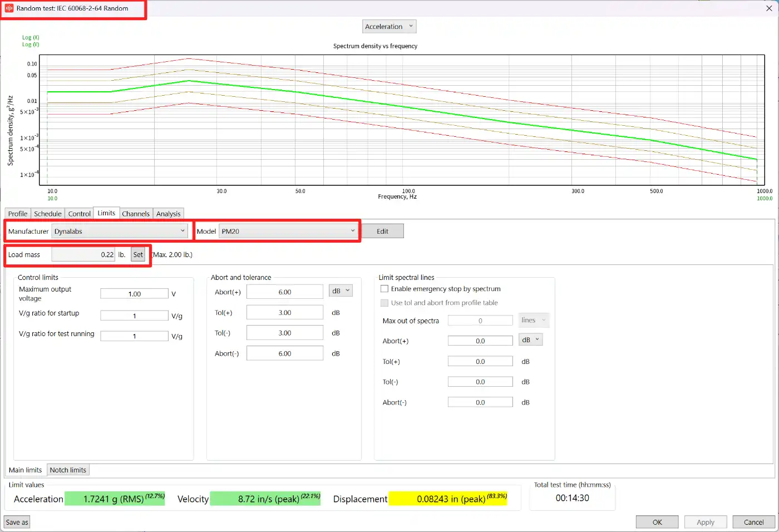
Task: Open the Model PM20 dropdown
Action: (x=288, y=231)
